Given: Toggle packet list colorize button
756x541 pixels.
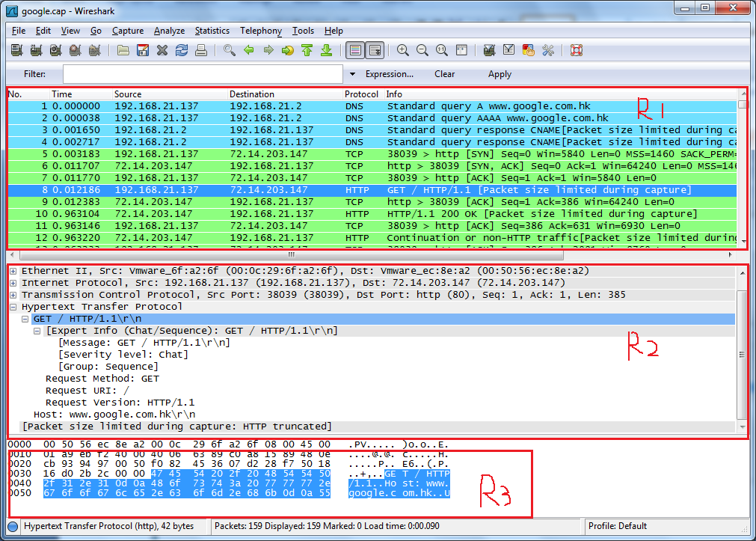Looking at the screenshot, I should click(x=355, y=50).
